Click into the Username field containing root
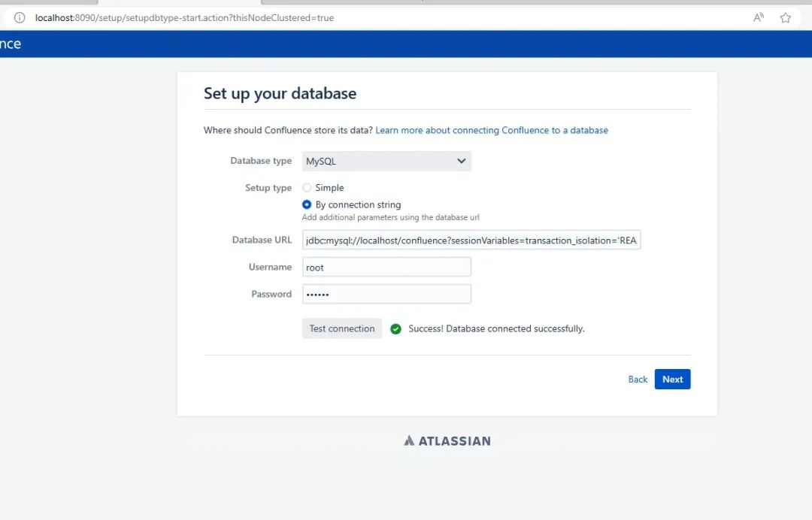812x520 pixels. coord(386,267)
